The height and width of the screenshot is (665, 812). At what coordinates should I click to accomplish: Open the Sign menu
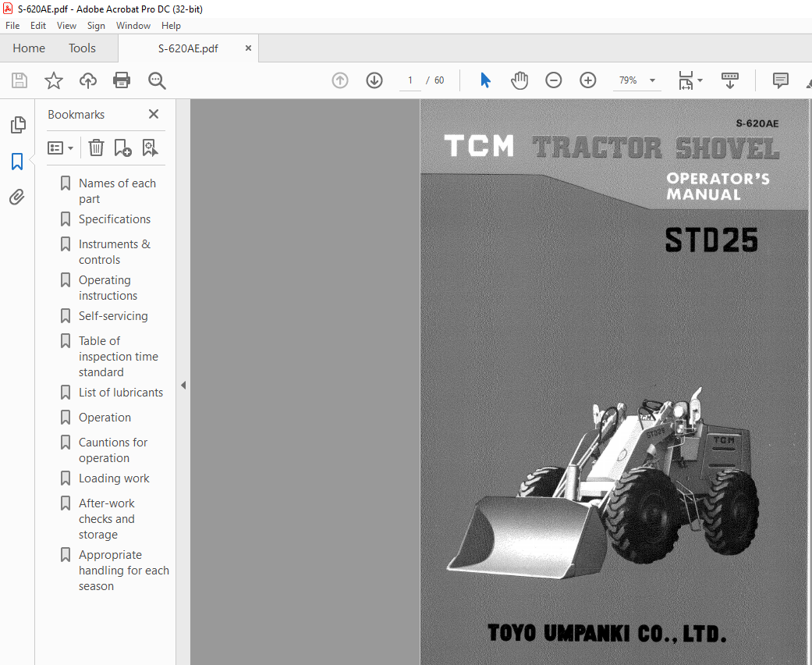coord(96,26)
